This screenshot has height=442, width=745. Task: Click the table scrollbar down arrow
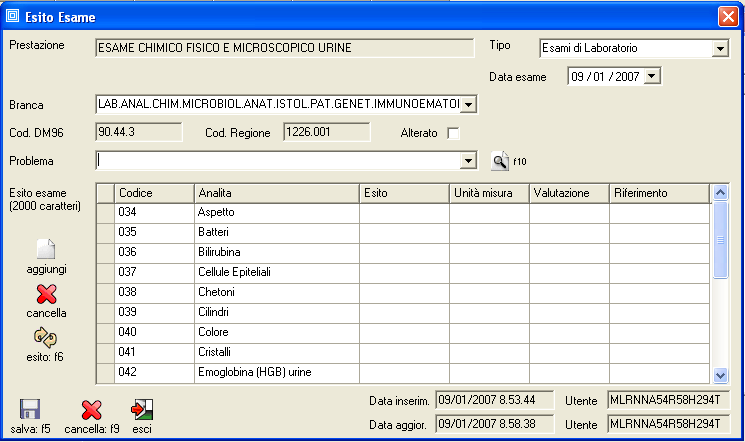click(720, 374)
